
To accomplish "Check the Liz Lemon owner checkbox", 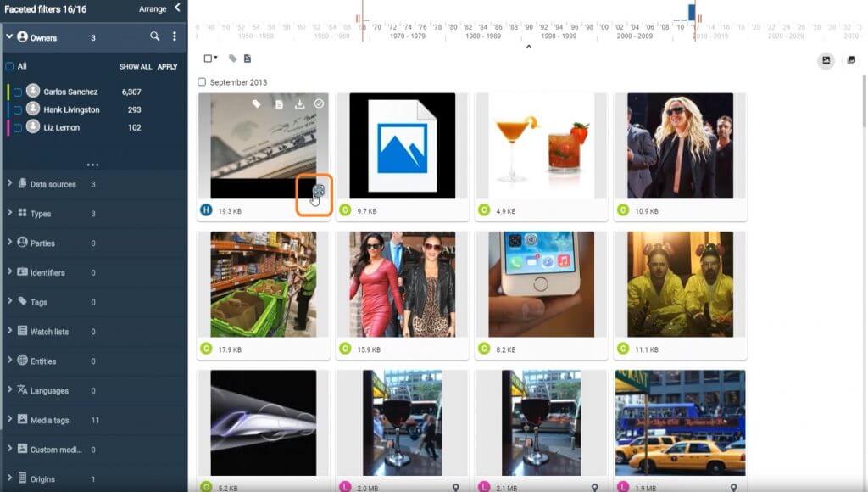I will (x=18, y=127).
